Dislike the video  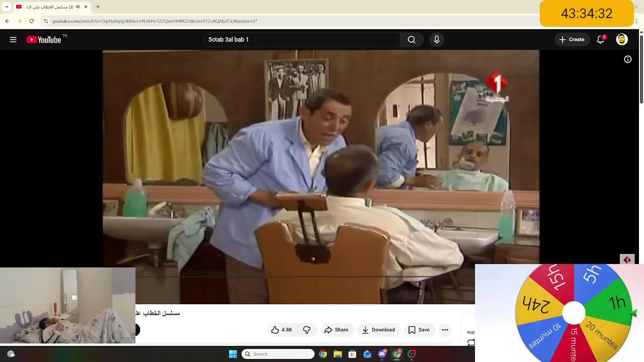[307, 330]
